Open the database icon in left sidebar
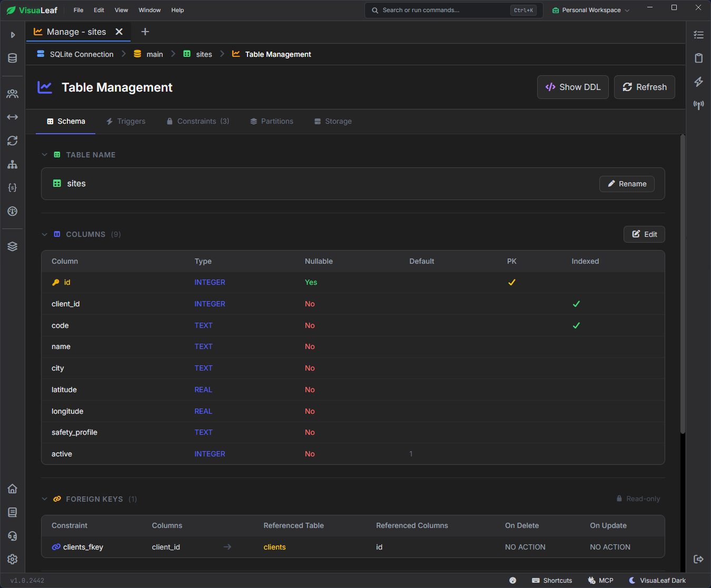711x588 pixels. click(13, 58)
